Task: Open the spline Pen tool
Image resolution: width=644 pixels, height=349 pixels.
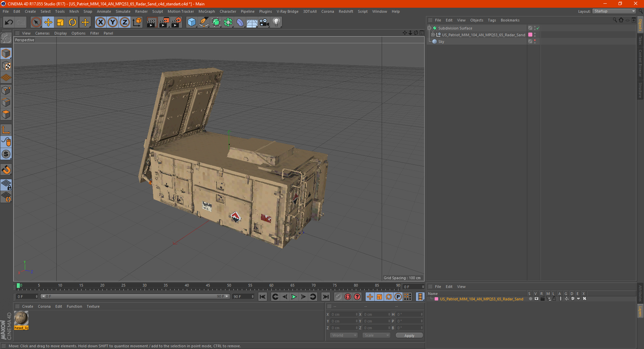Action: 204,22
